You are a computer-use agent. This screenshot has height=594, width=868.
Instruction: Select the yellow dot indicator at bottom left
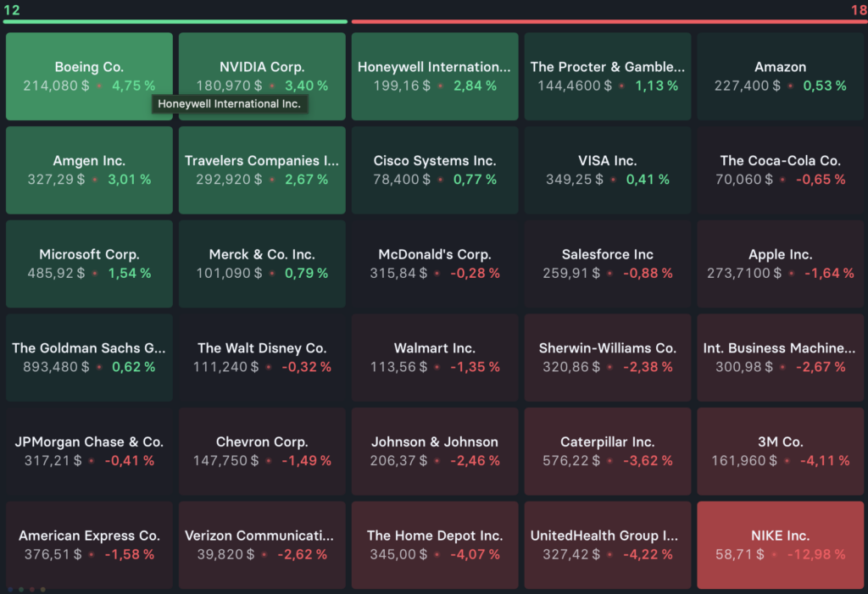[43, 589]
